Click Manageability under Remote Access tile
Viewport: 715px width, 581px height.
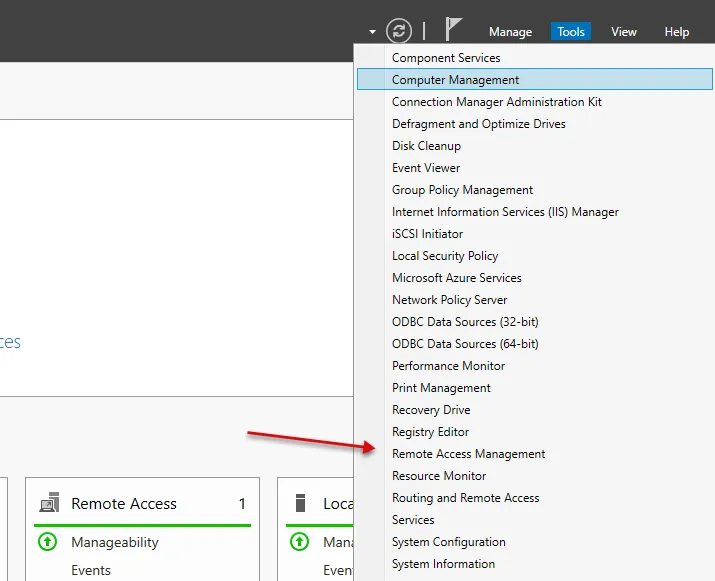click(x=115, y=542)
